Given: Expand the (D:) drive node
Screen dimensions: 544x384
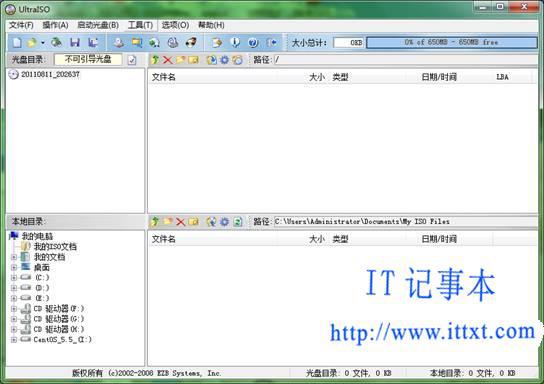Looking at the screenshot, I should tap(14, 288).
